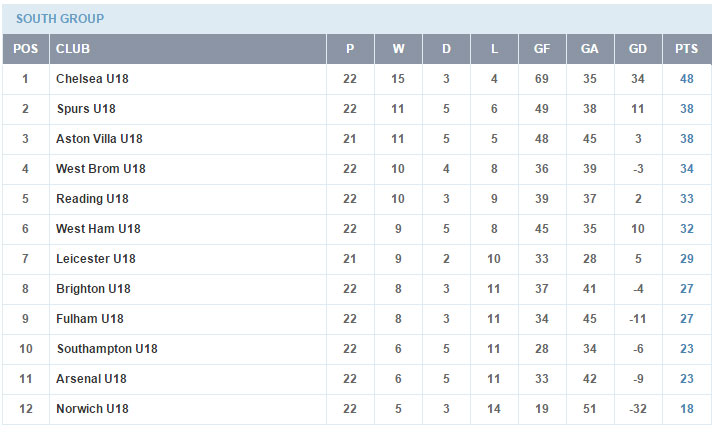Click the GA column header
716x444 pixels.
589,49
